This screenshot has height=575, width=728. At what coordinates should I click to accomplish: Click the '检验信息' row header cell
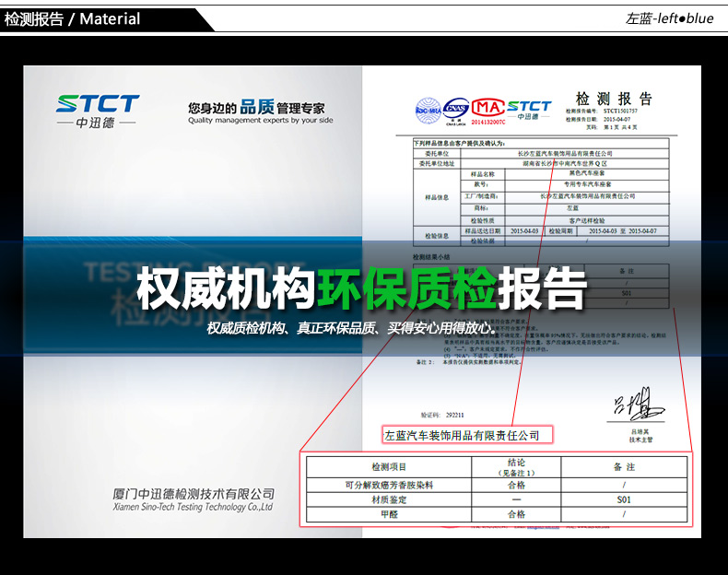(437, 236)
